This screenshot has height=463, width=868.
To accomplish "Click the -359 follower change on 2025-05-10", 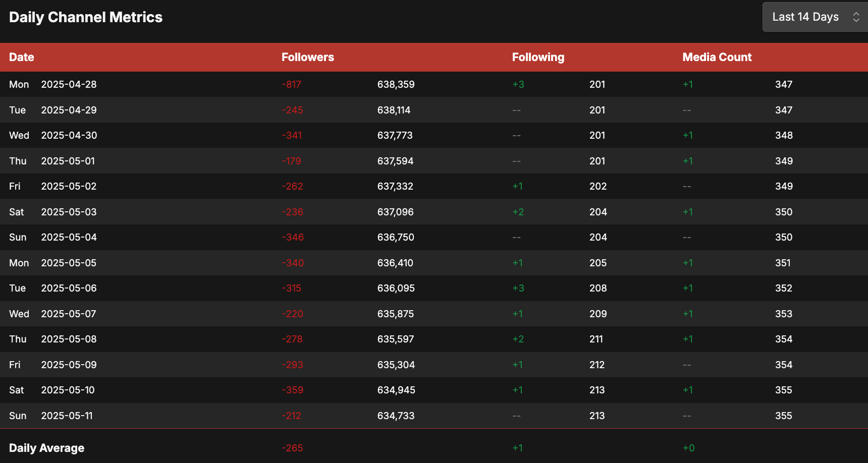I will pos(293,390).
